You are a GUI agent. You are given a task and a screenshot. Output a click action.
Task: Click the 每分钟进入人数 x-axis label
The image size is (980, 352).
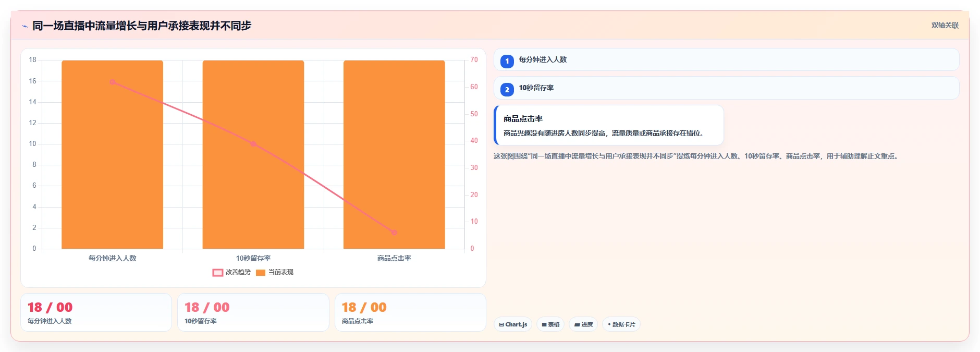tap(113, 258)
